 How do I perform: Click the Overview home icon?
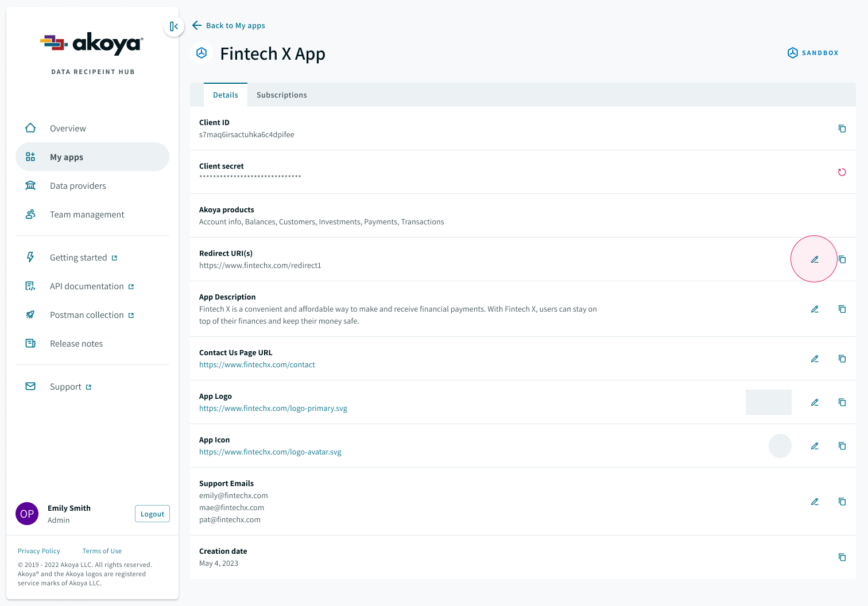pyautogui.click(x=30, y=128)
